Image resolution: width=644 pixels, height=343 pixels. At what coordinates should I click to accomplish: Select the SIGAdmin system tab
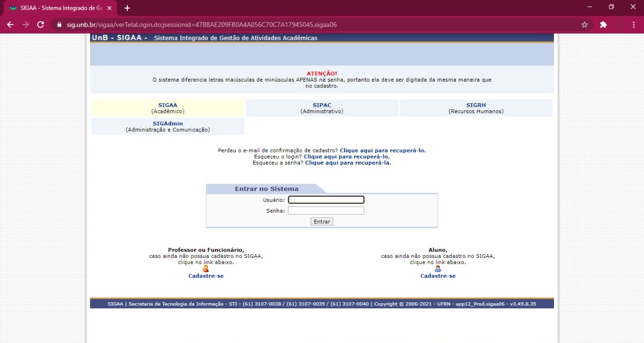[x=168, y=126]
